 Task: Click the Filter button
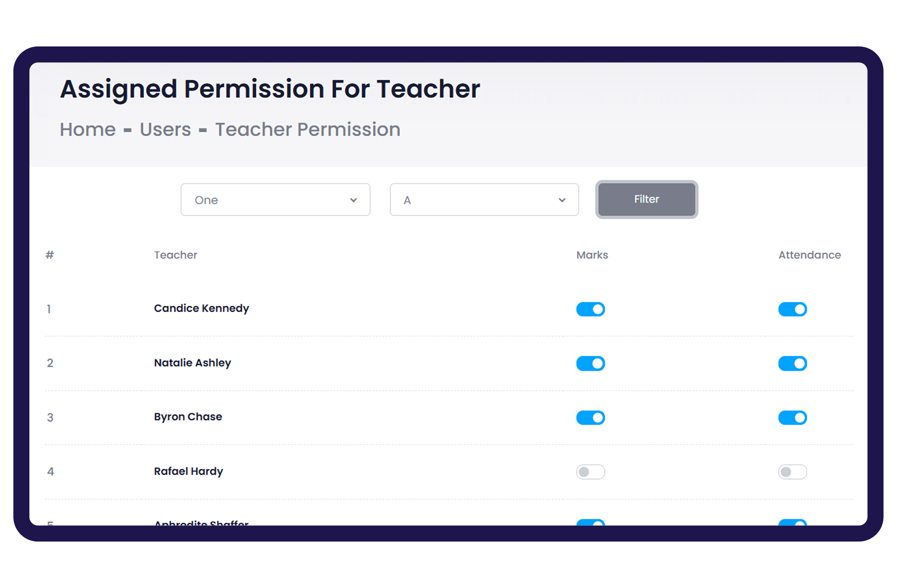(x=647, y=199)
